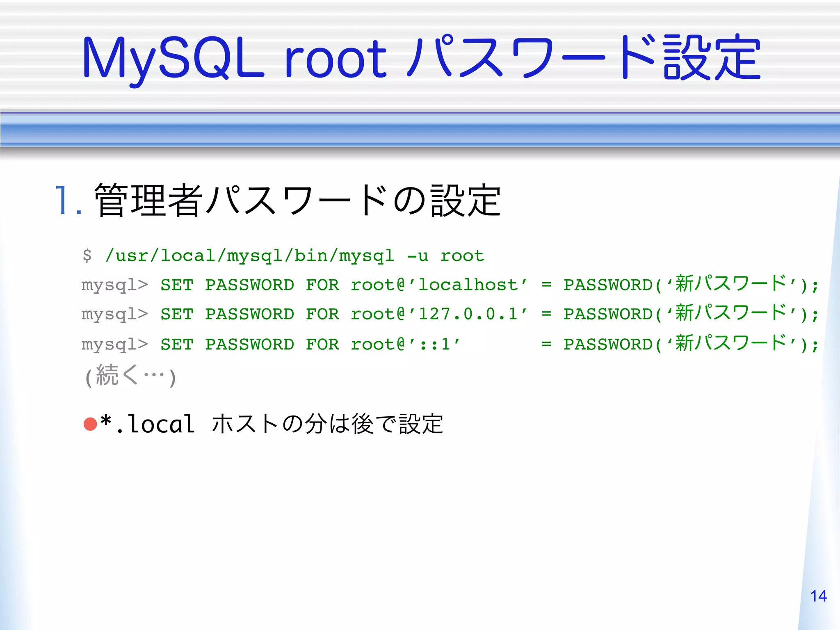Screen dimensions: 840x630
Task: Select the heading '管理者パスワードの設定'
Action: (297, 200)
